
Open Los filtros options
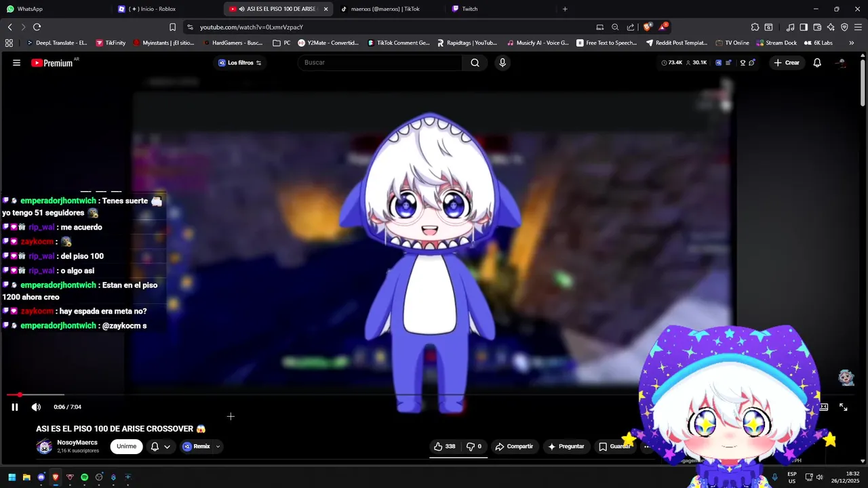239,62
